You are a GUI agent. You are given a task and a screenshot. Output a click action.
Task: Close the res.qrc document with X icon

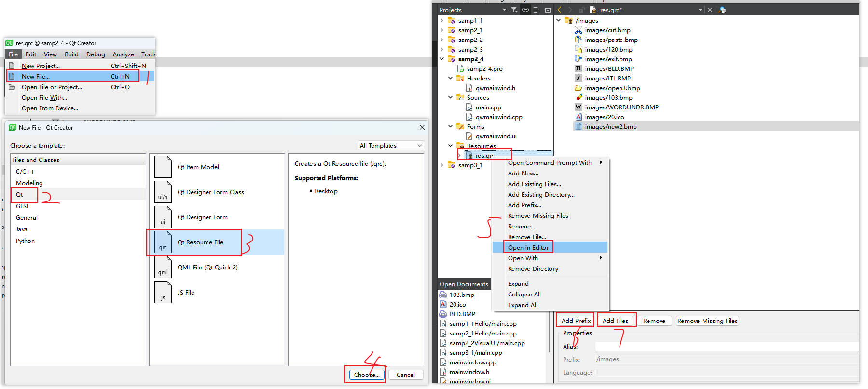(710, 10)
